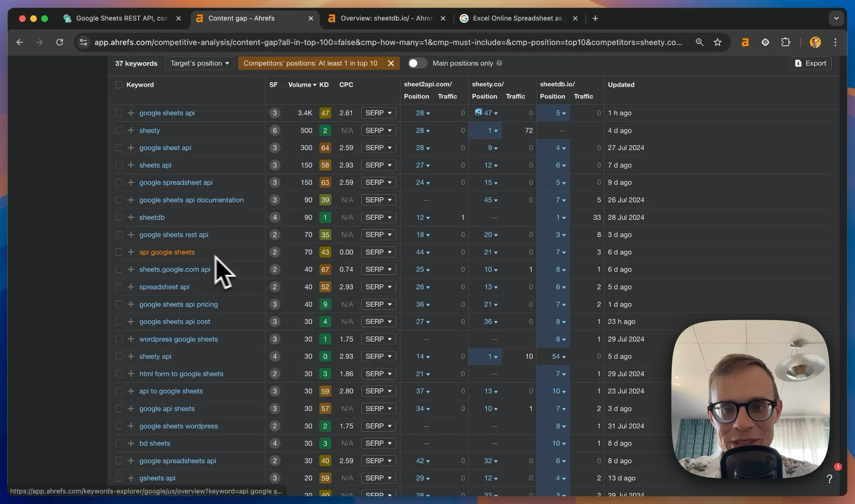The height and width of the screenshot is (504, 855).
Task: View site information icon in address bar
Action: (84, 42)
